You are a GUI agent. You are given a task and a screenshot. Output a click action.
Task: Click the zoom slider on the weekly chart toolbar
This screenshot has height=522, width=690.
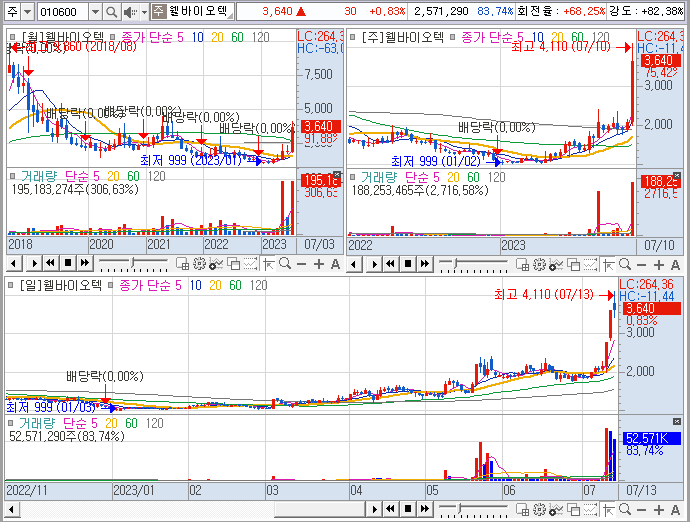coord(473,265)
